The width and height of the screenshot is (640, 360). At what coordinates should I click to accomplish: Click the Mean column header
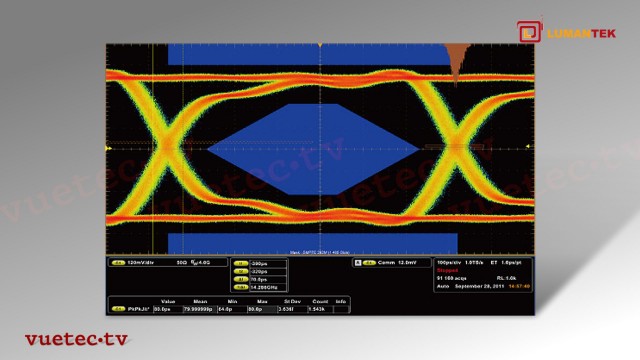point(200,302)
